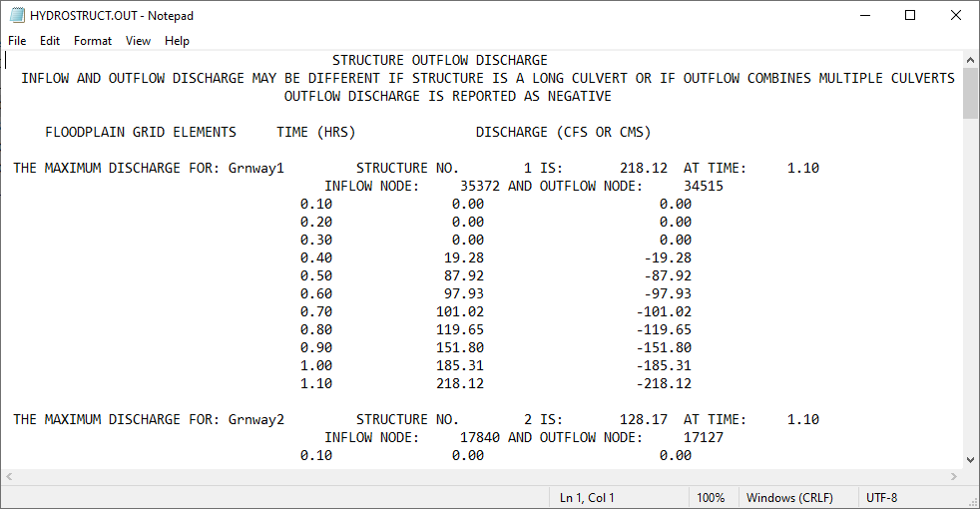This screenshot has height=509, width=980.
Task: Open the View menu
Action: pyautogui.click(x=138, y=41)
